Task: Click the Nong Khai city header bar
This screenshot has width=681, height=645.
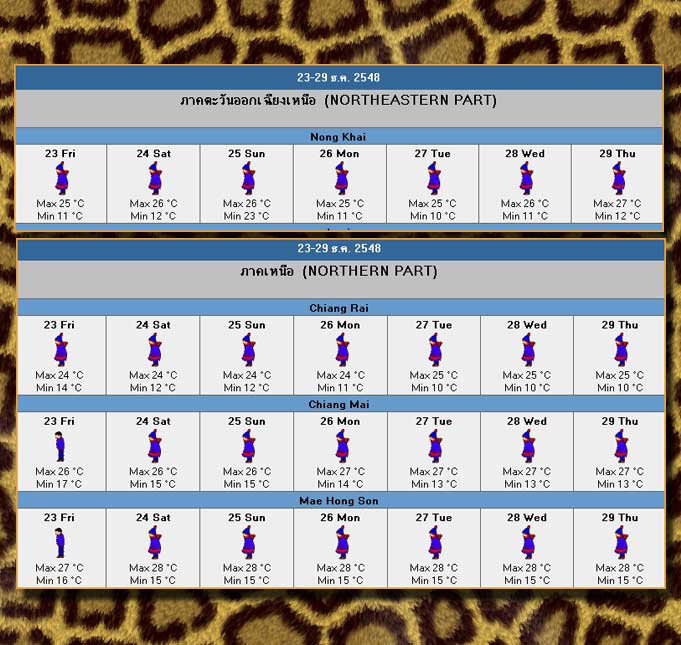Action: 339,136
